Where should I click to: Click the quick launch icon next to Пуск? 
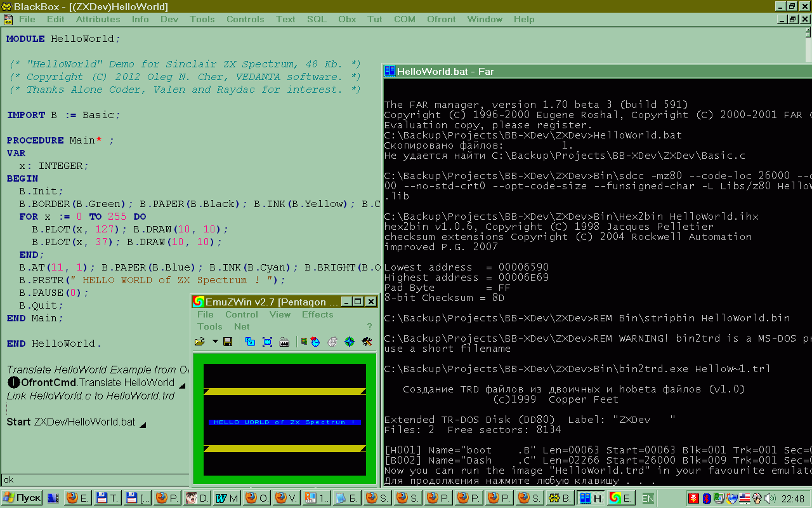coord(53,498)
